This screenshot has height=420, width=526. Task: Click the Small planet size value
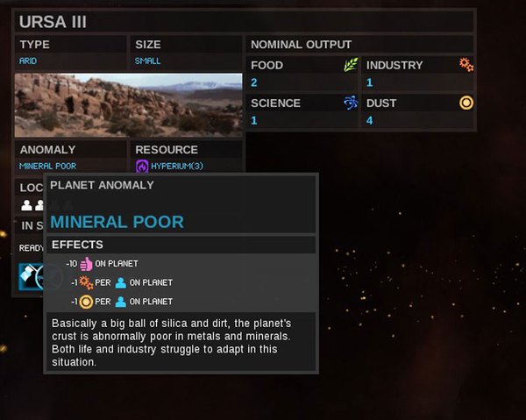(x=147, y=61)
